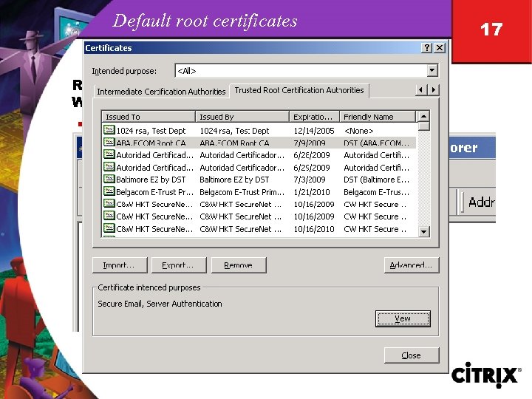Viewport: 532px width, 399px height.
Task: Switch to Intermediate Certification Authorities tab
Action: pyautogui.click(x=161, y=92)
